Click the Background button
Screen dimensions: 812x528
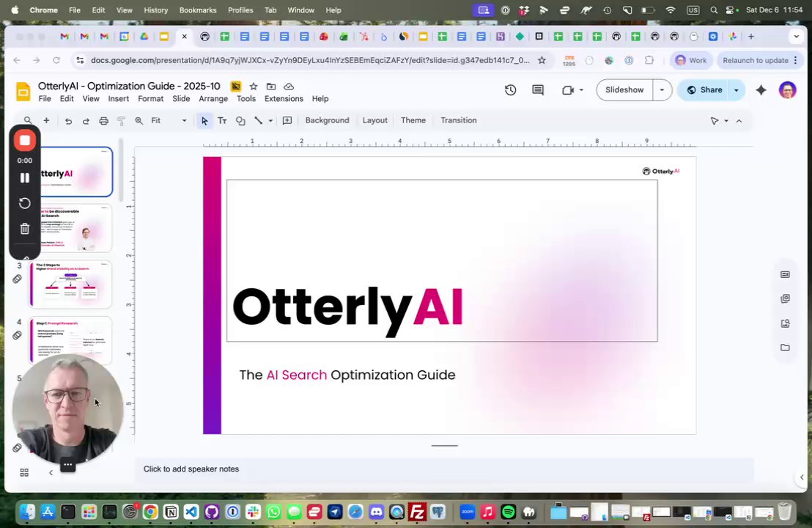pos(328,120)
